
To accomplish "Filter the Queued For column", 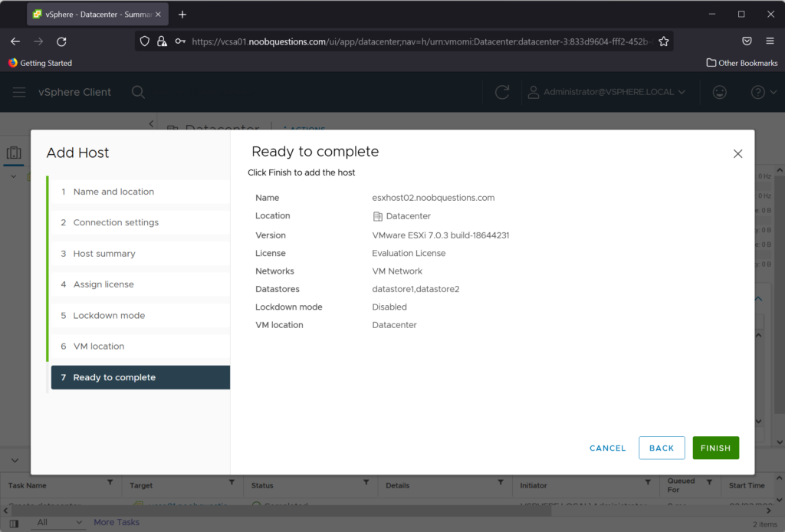I will (x=709, y=482).
